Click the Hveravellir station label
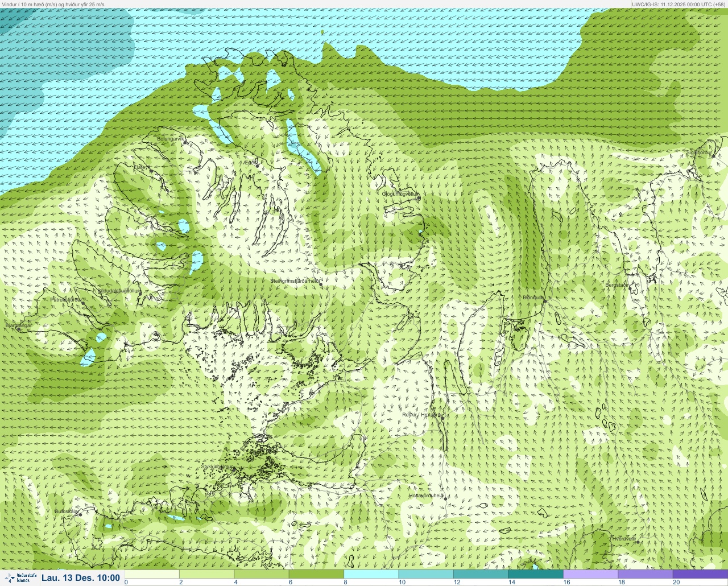This screenshot has height=586, width=728. 623,538
